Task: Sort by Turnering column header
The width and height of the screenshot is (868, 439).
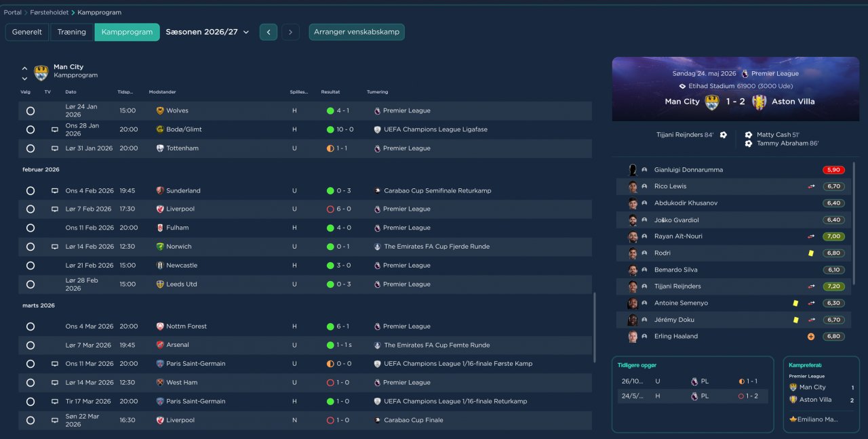Action: click(378, 92)
